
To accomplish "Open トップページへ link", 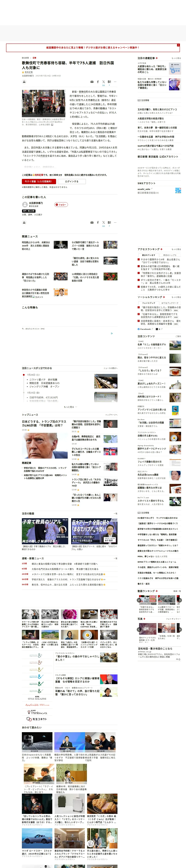I will [x=111, y=415].
